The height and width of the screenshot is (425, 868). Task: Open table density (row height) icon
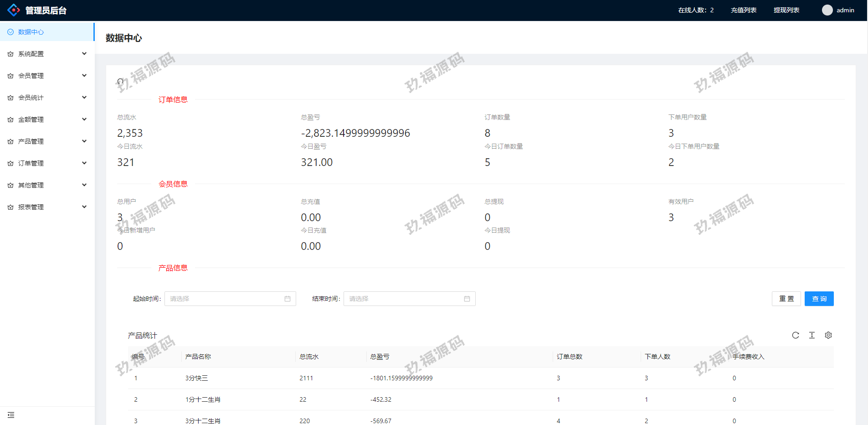tap(812, 335)
